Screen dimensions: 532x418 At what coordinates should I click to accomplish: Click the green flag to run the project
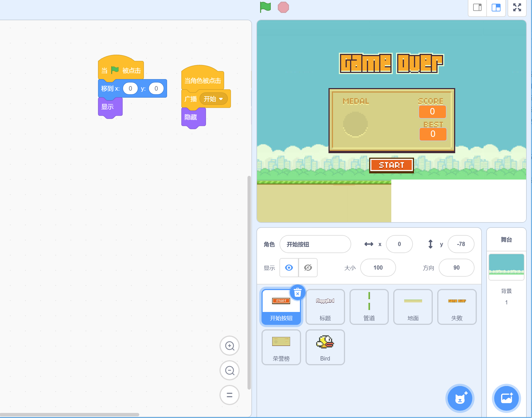pyautogui.click(x=265, y=7)
